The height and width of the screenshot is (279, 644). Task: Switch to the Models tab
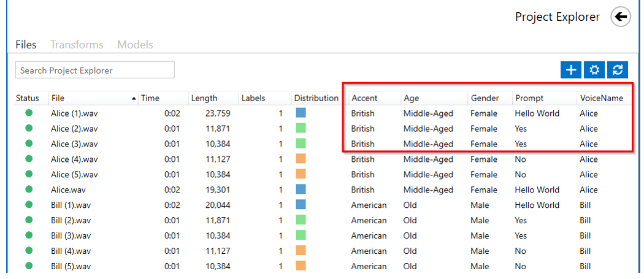(135, 44)
